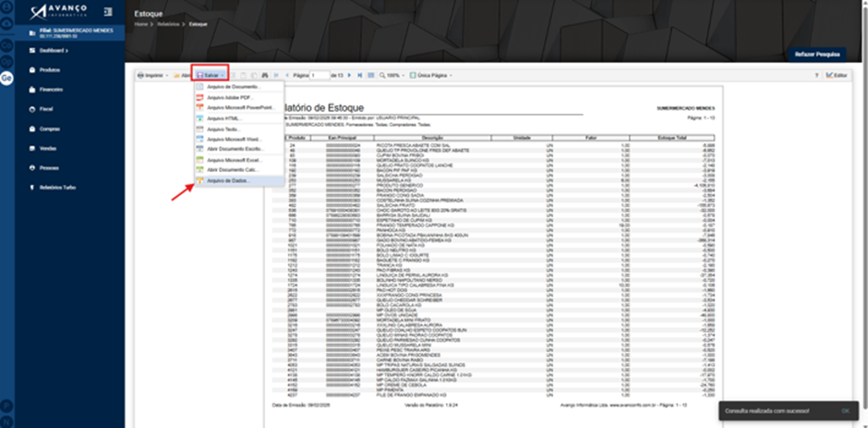Open the user profile circle icon

coord(6,7)
